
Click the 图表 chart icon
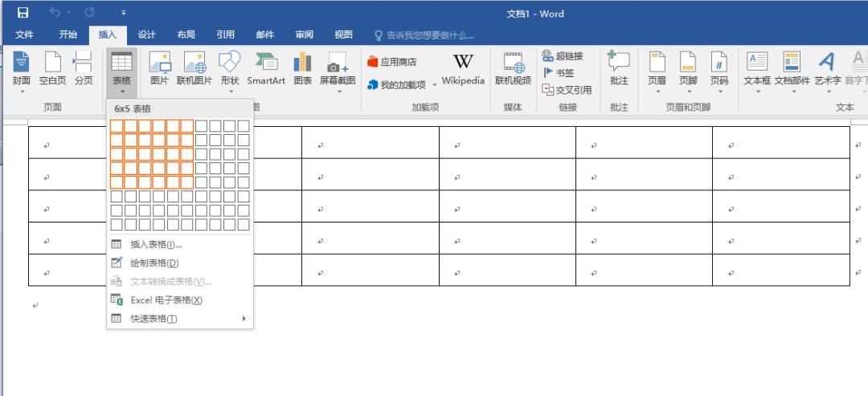[302, 63]
